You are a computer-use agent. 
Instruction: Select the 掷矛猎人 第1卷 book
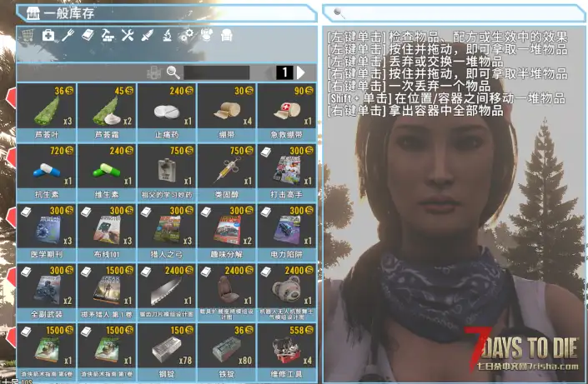tap(107, 292)
